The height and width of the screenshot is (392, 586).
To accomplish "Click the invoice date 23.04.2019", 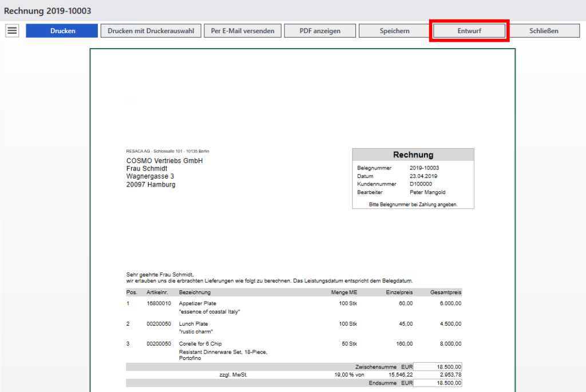I will pyautogui.click(x=423, y=176).
